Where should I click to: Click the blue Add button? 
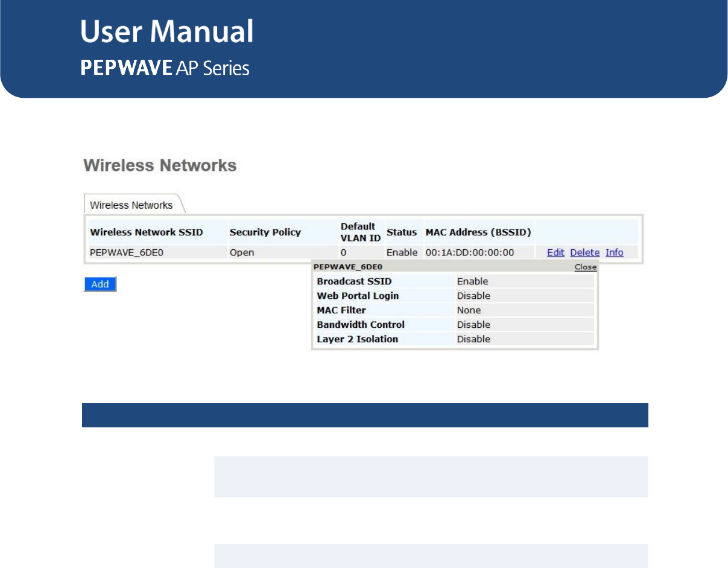pos(100,284)
